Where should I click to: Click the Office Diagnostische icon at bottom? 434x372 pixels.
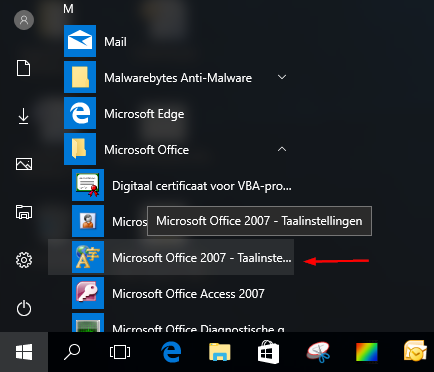pyautogui.click(x=88, y=322)
